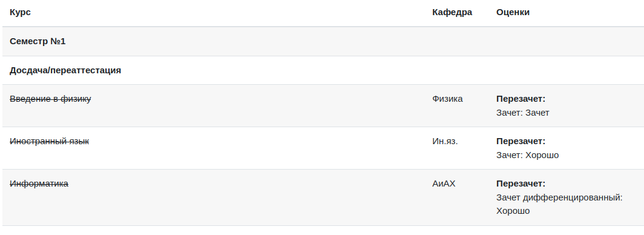Screen dimensions: 644x235
Task: Select the Досдача/переаттестация subsection row
Action: [322, 70]
